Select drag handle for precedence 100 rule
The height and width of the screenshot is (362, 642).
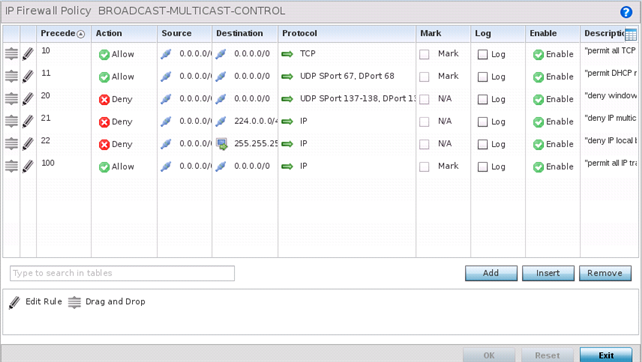click(11, 166)
